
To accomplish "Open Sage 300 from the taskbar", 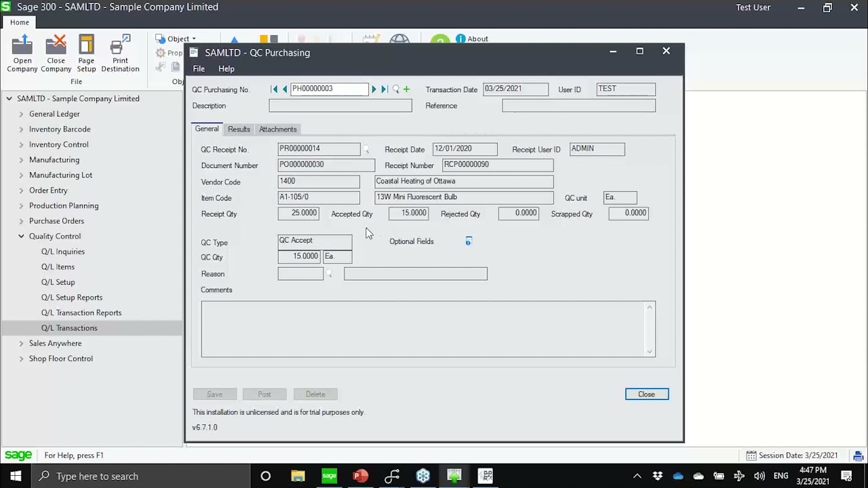I will 329,476.
